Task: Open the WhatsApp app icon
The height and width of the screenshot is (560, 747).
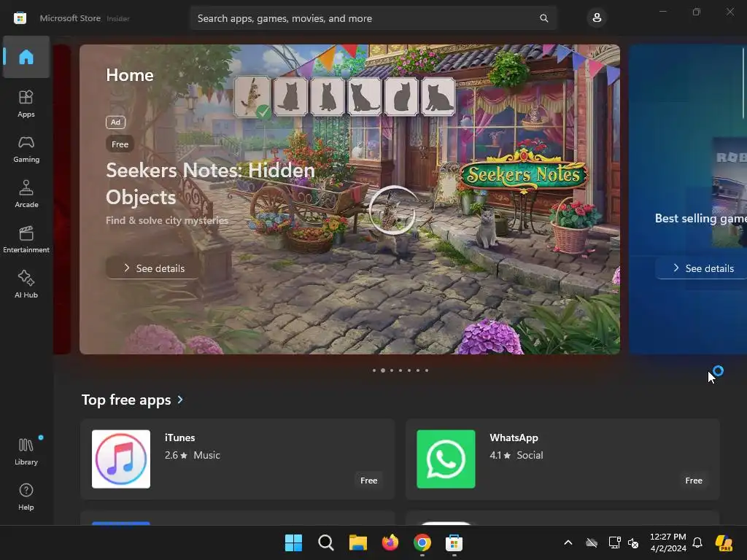Action: [x=446, y=459]
